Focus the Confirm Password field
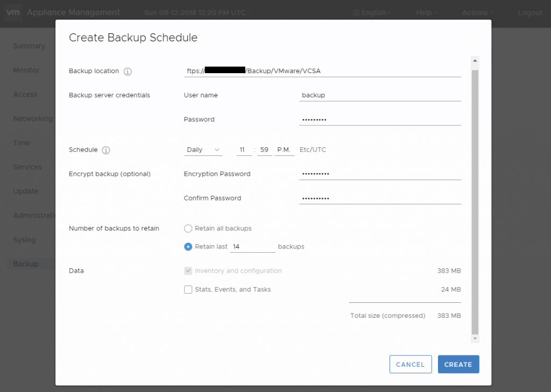The image size is (551, 392). click(380, 198)
